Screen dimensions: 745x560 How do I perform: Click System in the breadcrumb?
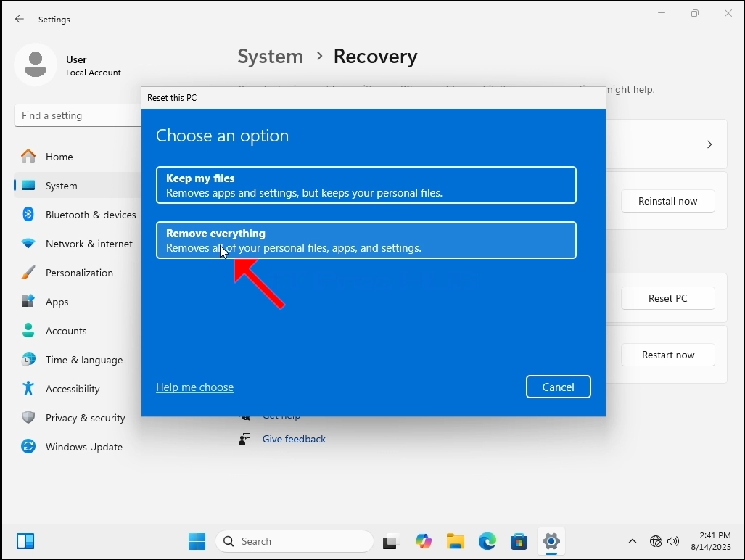pos(271,57)
